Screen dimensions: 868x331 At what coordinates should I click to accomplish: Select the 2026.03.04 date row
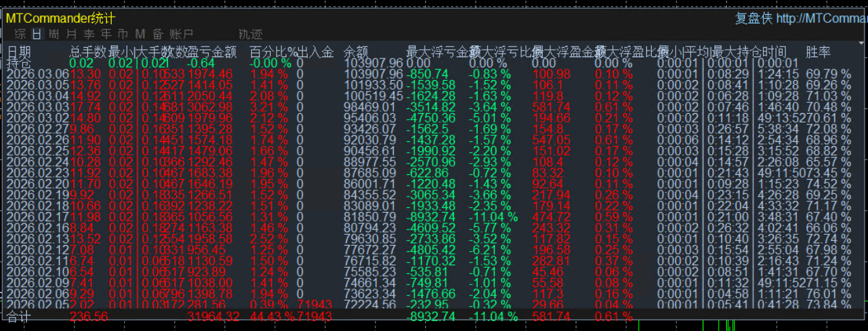[38, 96]
